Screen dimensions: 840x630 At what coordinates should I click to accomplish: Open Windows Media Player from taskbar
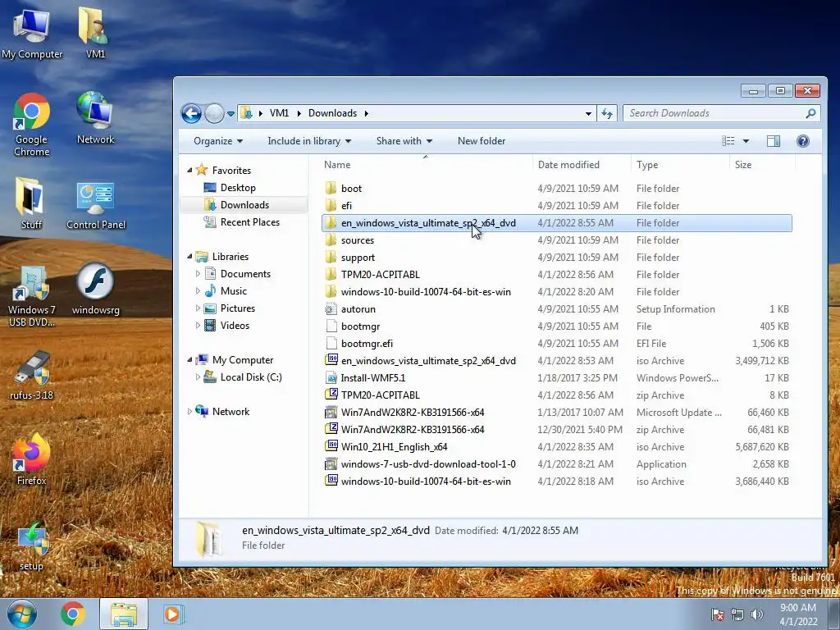tap(173, 614)
